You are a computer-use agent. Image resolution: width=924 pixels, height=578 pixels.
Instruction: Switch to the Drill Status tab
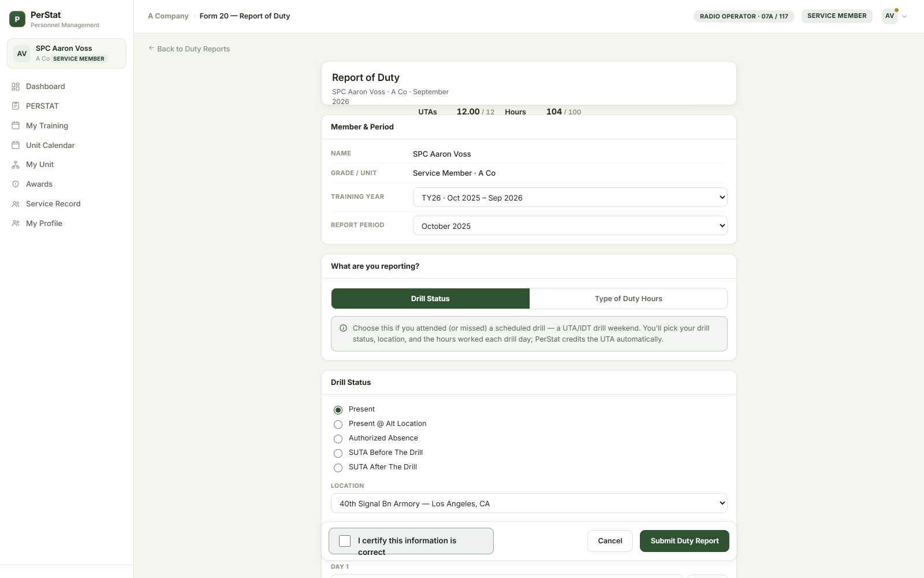(430, 299)
